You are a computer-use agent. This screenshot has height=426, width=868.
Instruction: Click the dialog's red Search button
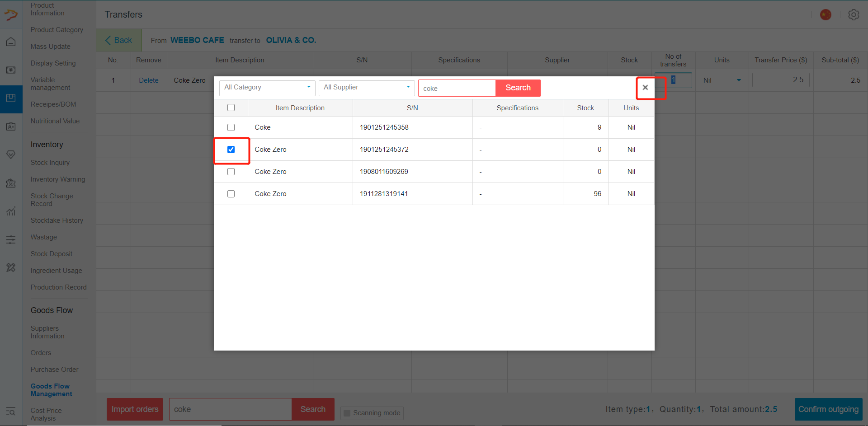tap(518, 88)
